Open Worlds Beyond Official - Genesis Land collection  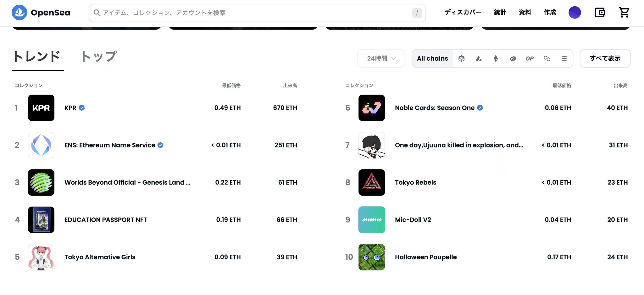(x=127, y=182)
